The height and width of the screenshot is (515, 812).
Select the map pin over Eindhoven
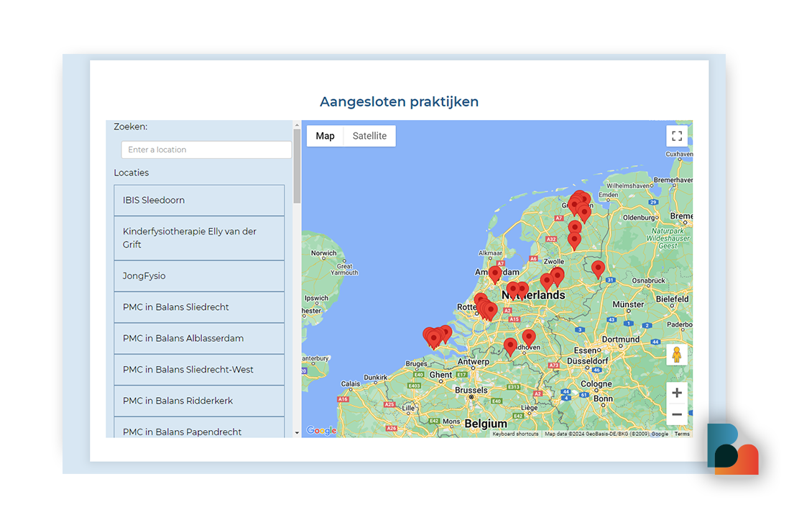[x=529, y=339]
